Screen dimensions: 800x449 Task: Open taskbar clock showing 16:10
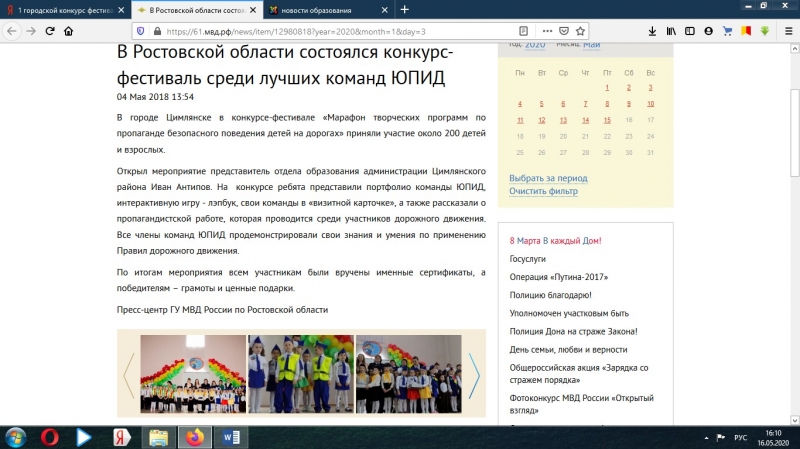(773, 438)
